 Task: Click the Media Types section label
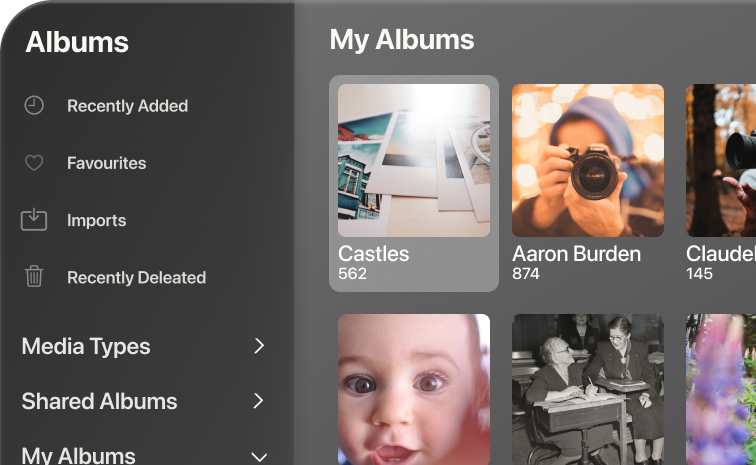[86, 347]
